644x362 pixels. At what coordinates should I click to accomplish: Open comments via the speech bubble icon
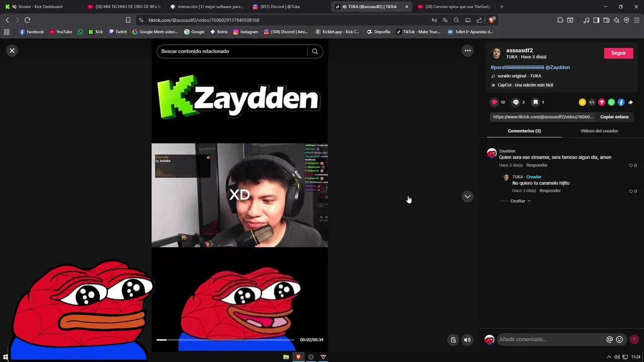pyautogui.click(x=516, y=102)
